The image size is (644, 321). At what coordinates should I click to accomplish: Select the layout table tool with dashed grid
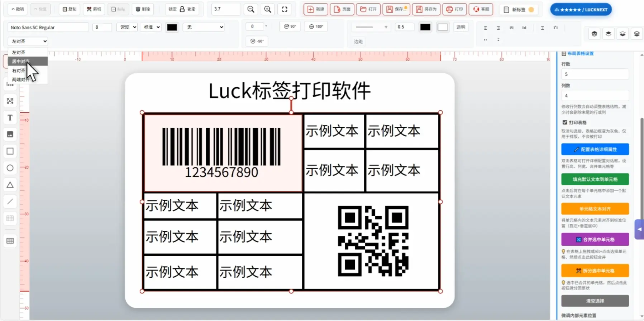[x=10, y=218]
